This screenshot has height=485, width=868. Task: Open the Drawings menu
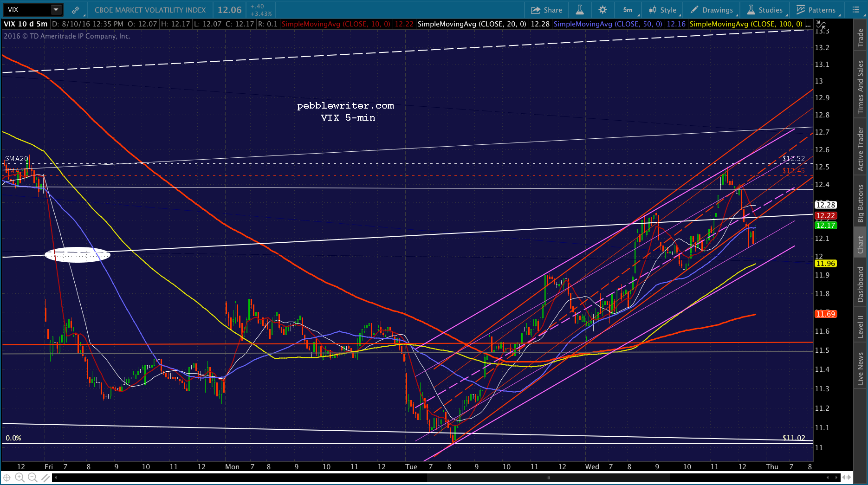pos(712,10)
